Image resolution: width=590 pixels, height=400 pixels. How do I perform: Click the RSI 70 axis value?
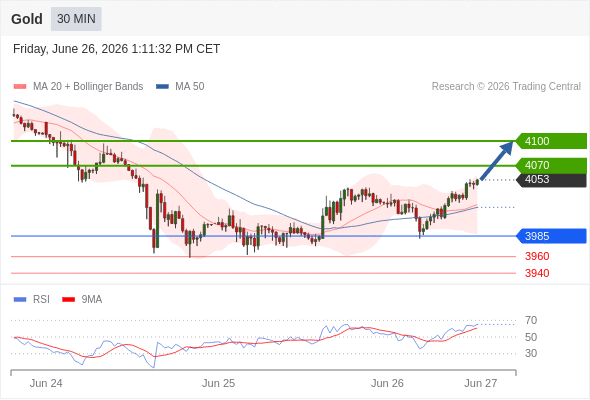coord(531,321)
